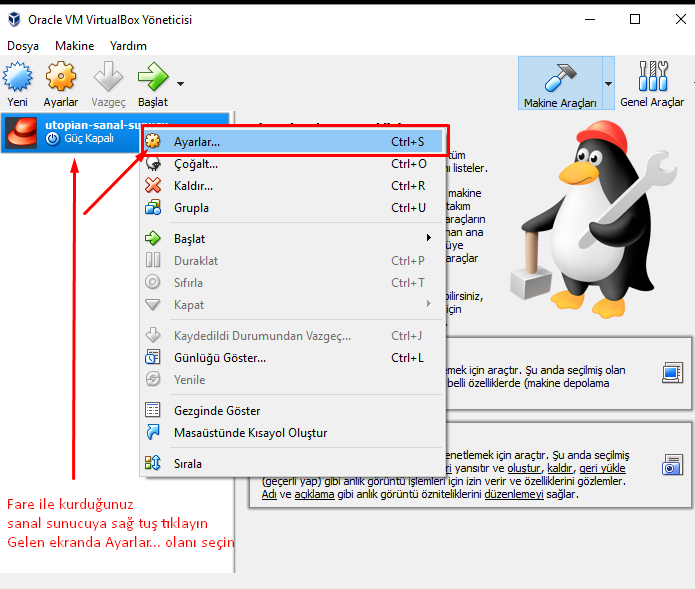Follow the kaldır link in snapshot description
The image size is (695, 589).
560,468
